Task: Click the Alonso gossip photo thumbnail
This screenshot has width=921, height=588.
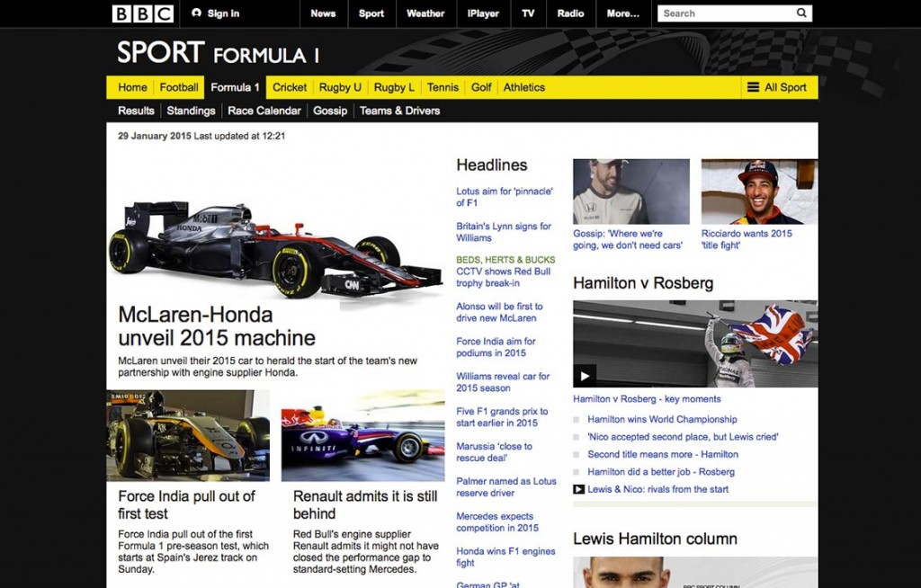Action: tap(631, 192)
